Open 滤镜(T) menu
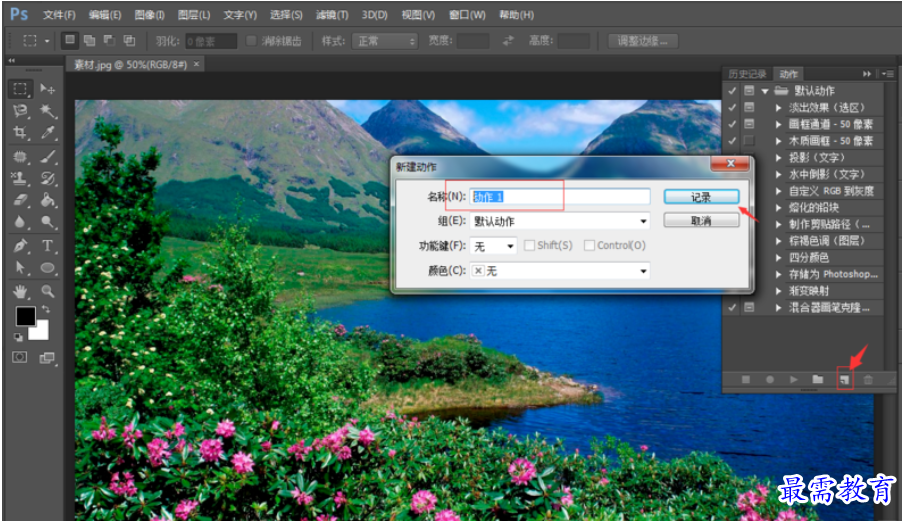 pos(332,15)
